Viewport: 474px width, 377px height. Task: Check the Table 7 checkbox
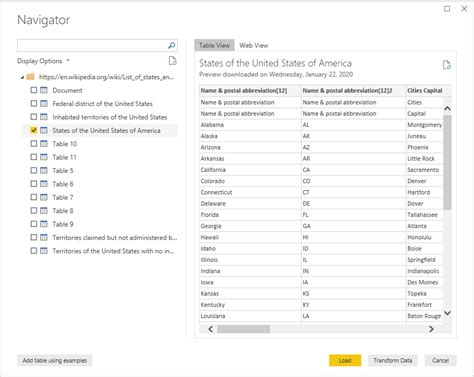[34, 197]
